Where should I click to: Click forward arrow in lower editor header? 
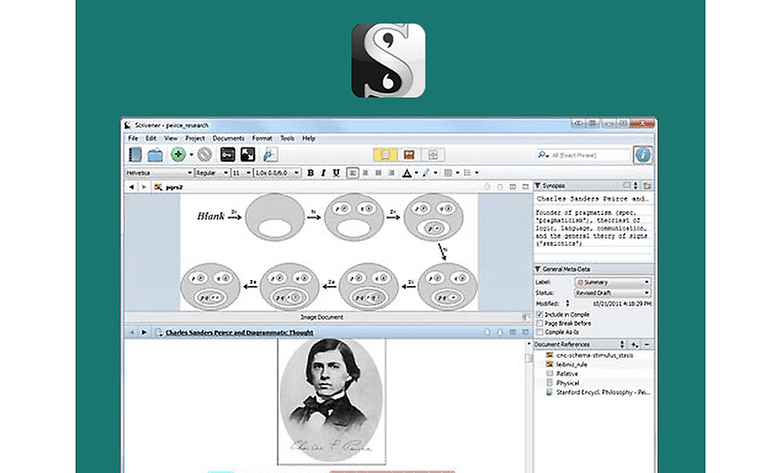pyautogui.click(x=144, y=332)
